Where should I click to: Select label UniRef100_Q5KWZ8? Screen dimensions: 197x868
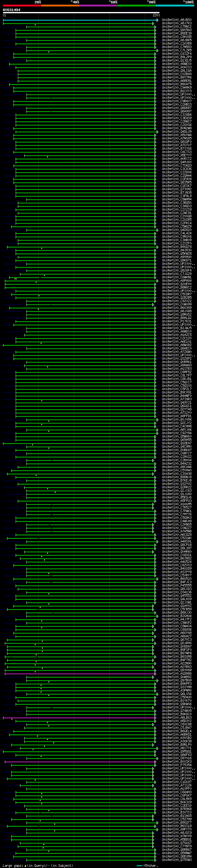click(177, 253)
